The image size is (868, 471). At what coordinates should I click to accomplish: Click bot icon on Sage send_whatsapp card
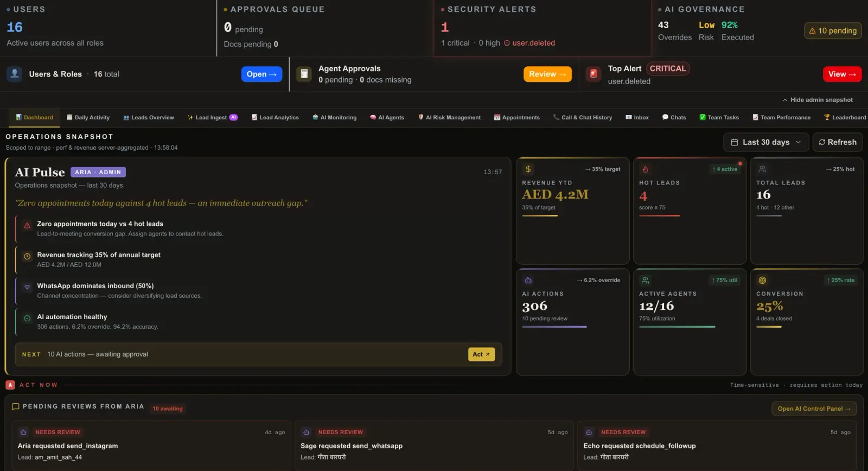pyautogui.click(x=307, y=432)
